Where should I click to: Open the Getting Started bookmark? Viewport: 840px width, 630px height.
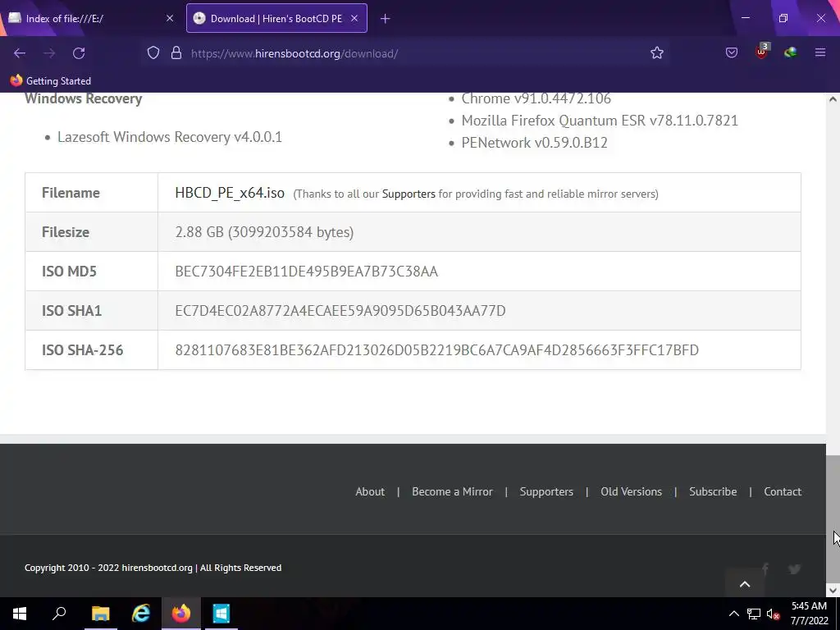pyautogui.click(x=50, y=81)
